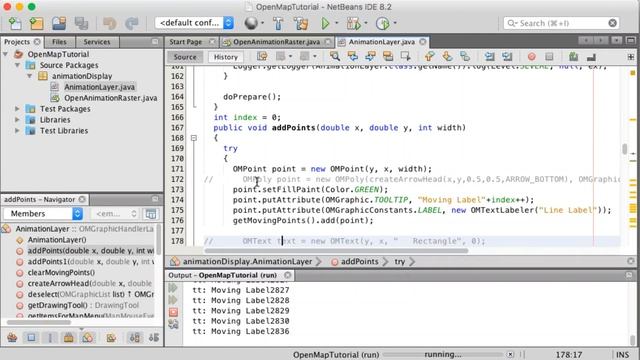Click the Output settings icon below Stop
640x360 pixels.
click(173, 324)
